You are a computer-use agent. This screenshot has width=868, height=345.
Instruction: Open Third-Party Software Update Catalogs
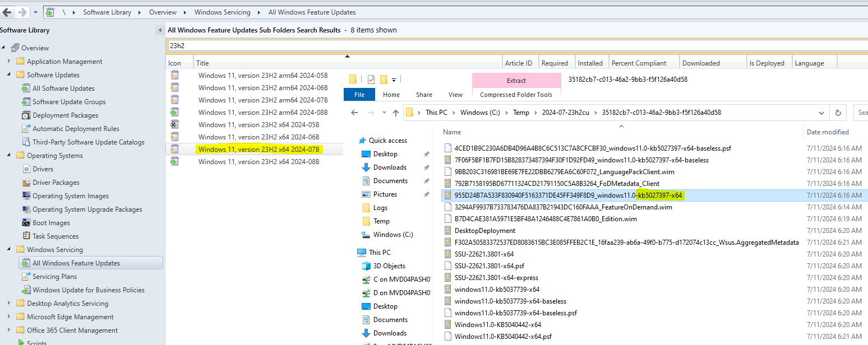pos(89,142)
